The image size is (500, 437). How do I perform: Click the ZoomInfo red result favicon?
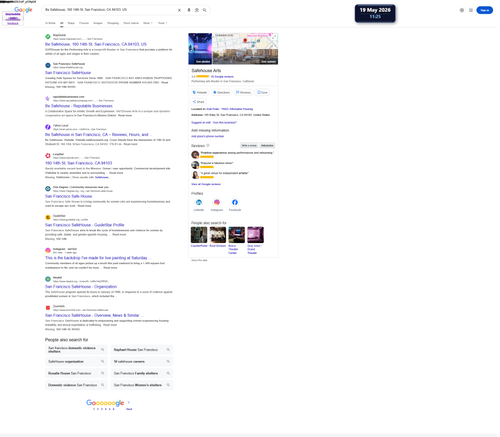point(48,308)
